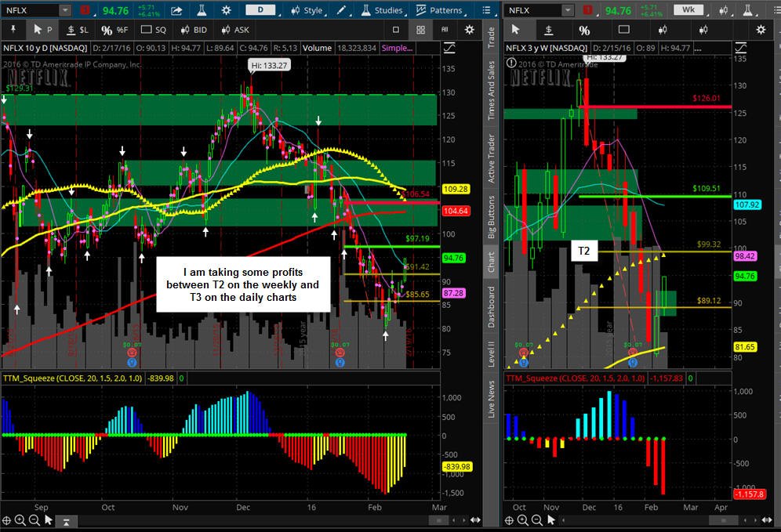Click the pin icon in drawing toolbar
781x532 pixels.
(x=13, y=29)
